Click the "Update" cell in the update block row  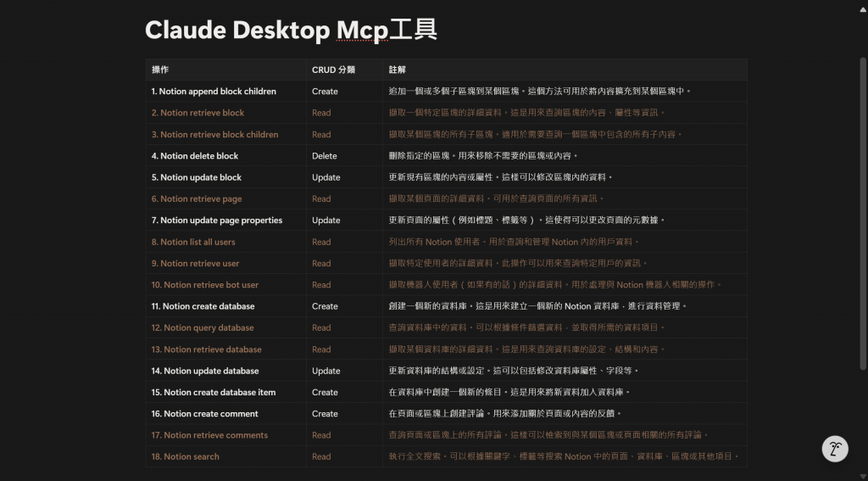[x=344, y=177]
